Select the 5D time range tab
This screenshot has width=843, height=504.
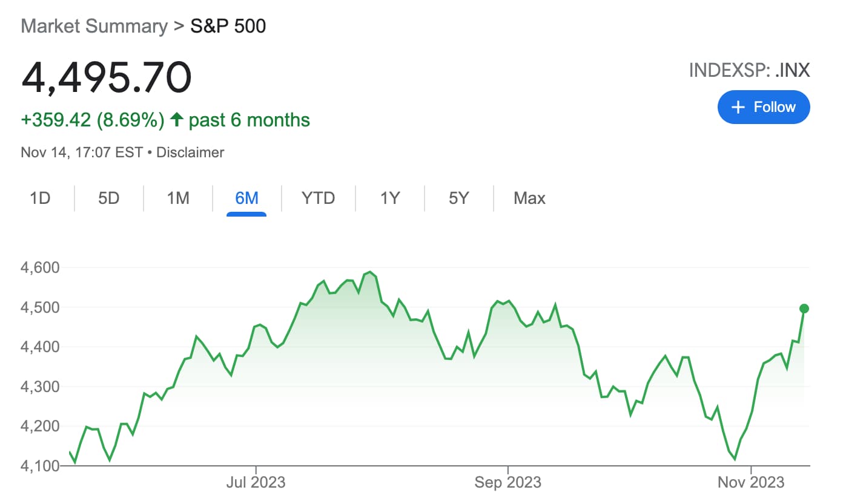(109, 198)
